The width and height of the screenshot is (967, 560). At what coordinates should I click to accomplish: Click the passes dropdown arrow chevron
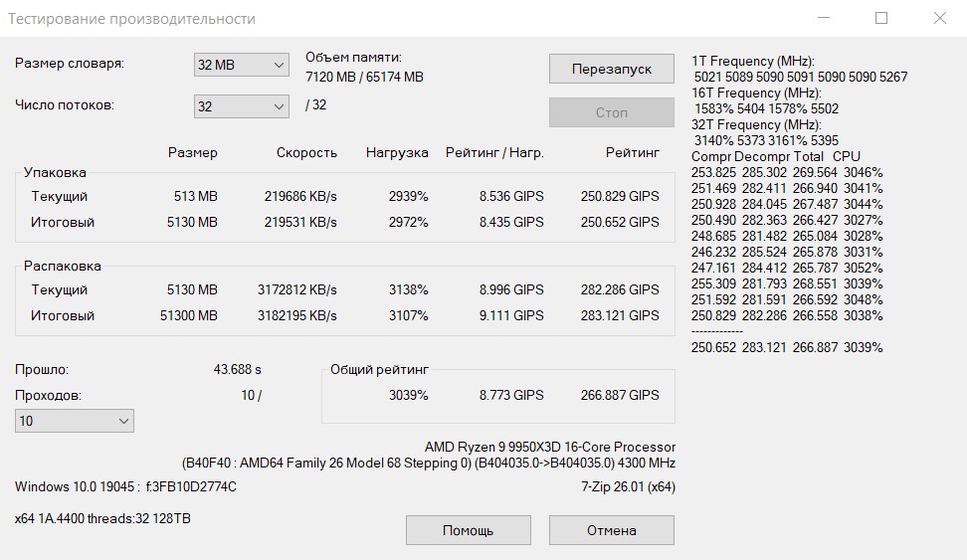123,421
